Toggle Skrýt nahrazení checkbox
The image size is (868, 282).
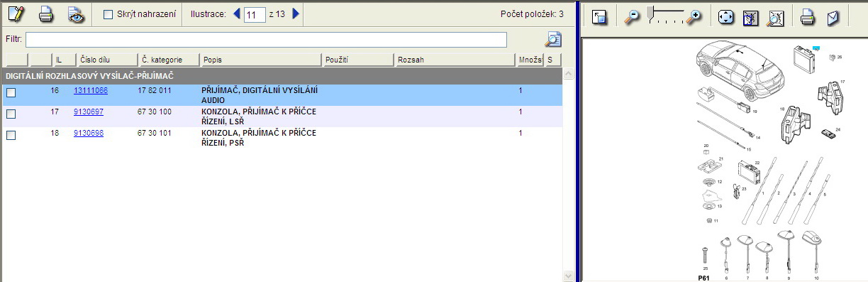[108, 14]
